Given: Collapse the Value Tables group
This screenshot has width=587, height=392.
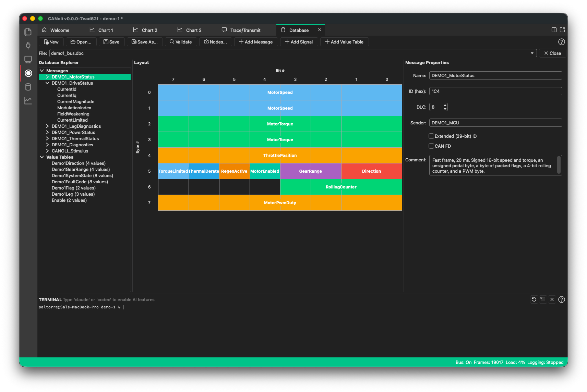Looking at the screenshot, I should (x=42, y=157).
